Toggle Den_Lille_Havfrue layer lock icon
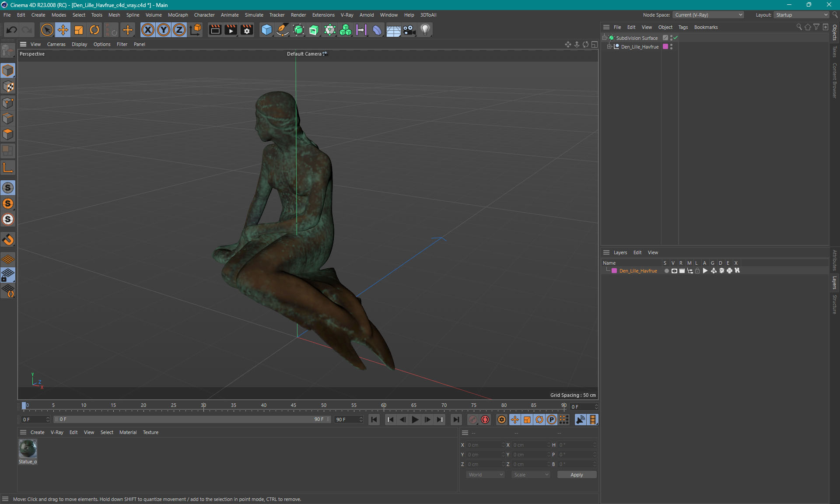 tap(698, 271)
